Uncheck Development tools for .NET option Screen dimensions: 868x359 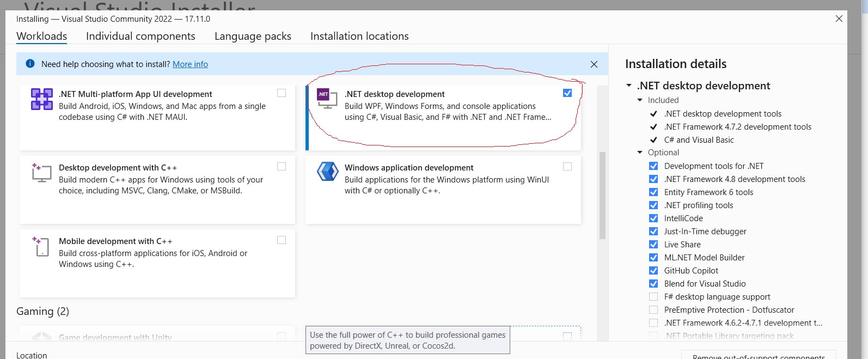click(x=653, y=166)
